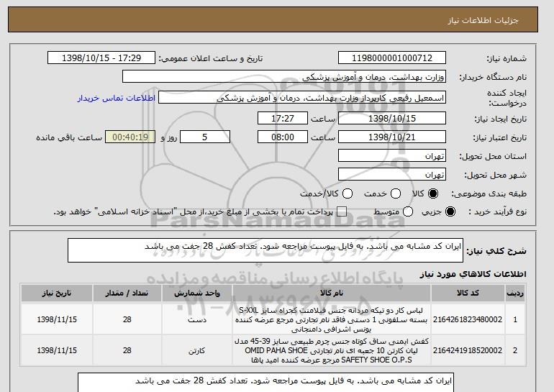Click the نام کالا column header
Screen dimensions: 554x392
click(x=332, y=293)
